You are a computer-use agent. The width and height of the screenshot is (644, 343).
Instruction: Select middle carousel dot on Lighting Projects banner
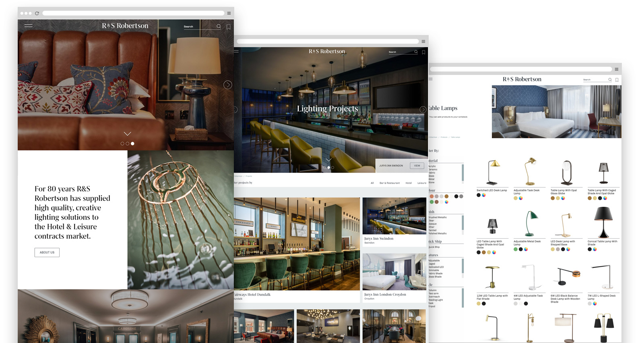329,167
